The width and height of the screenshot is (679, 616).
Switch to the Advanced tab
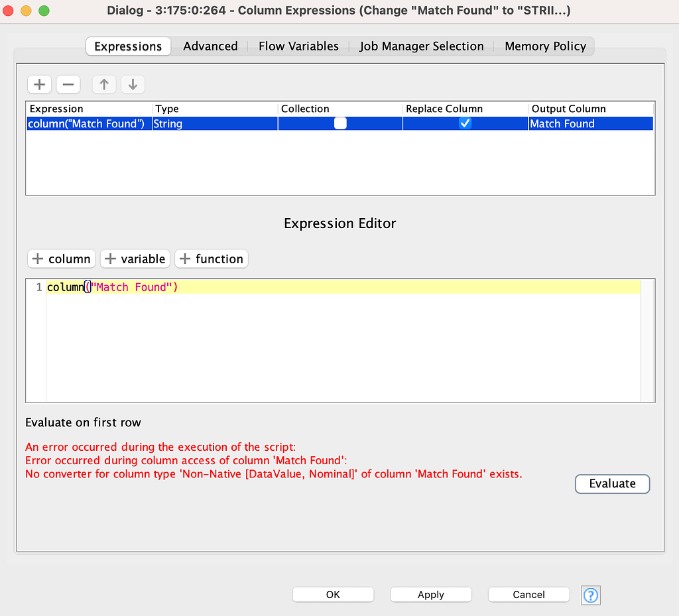click(x=210, y=46)
